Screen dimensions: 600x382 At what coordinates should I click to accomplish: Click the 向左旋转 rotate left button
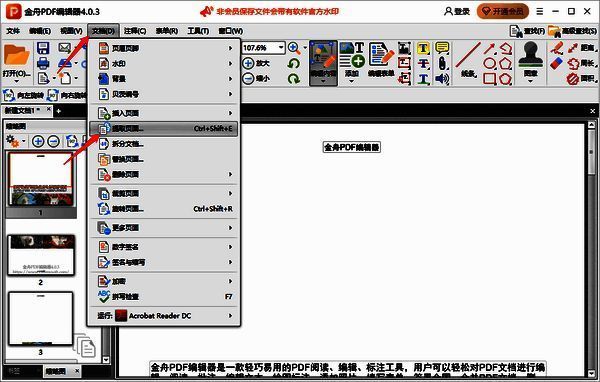24,95
